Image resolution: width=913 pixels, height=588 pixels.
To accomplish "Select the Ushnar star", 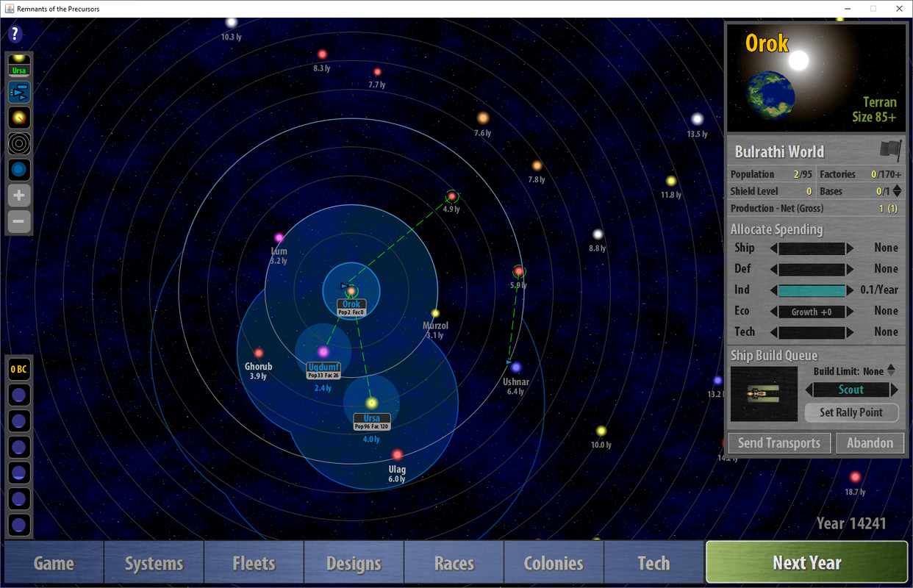I will point(516,367).
